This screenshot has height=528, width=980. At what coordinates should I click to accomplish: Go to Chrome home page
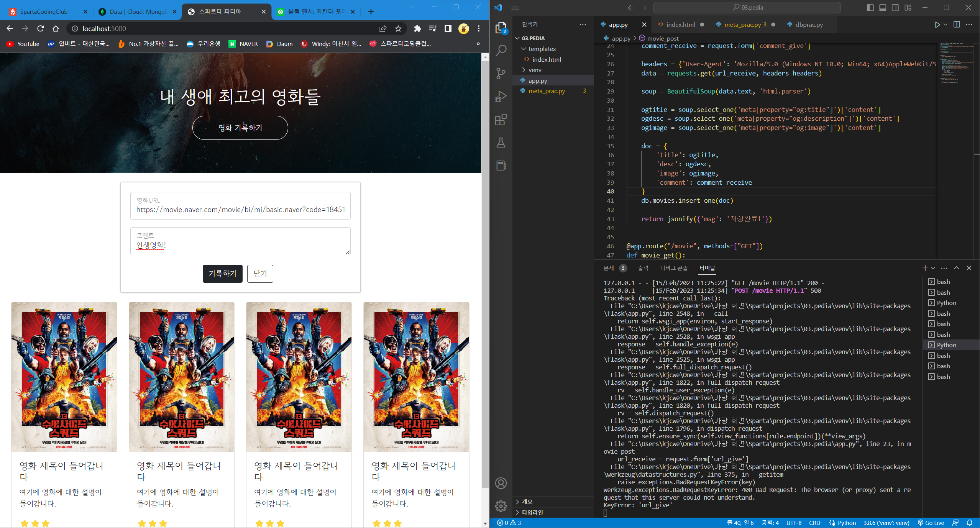click(56, 28)
